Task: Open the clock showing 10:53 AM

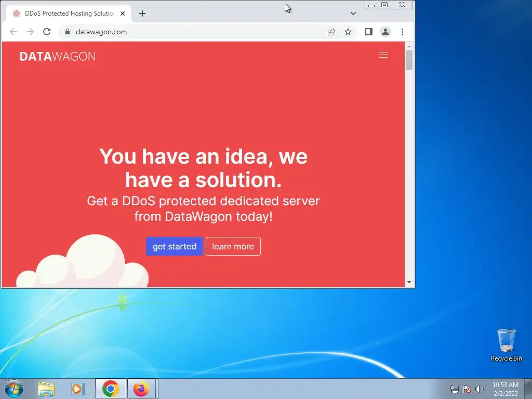Action: [x=506, y=389]
